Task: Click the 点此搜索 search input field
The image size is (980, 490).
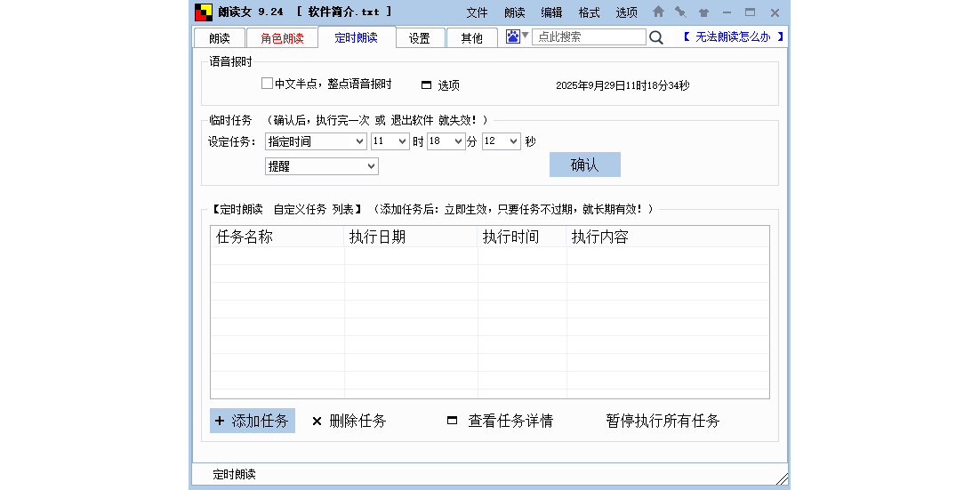Action: pyautogui.click(x=589, y=37)
